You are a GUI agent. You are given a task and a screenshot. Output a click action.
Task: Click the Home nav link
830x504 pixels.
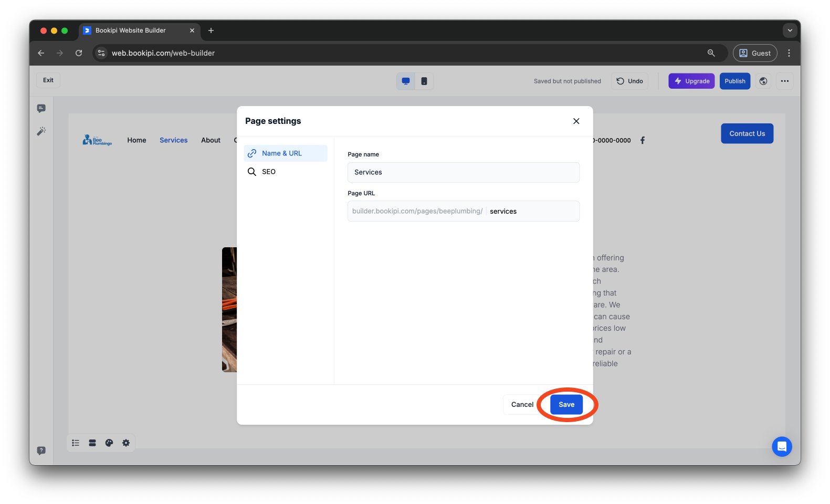pos(136,140)
